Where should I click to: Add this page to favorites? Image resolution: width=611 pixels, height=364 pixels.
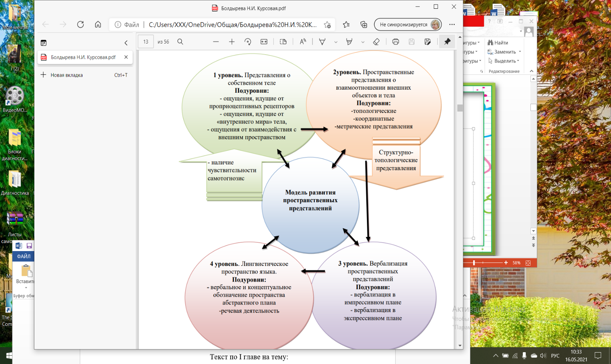[x=327, y=24]
